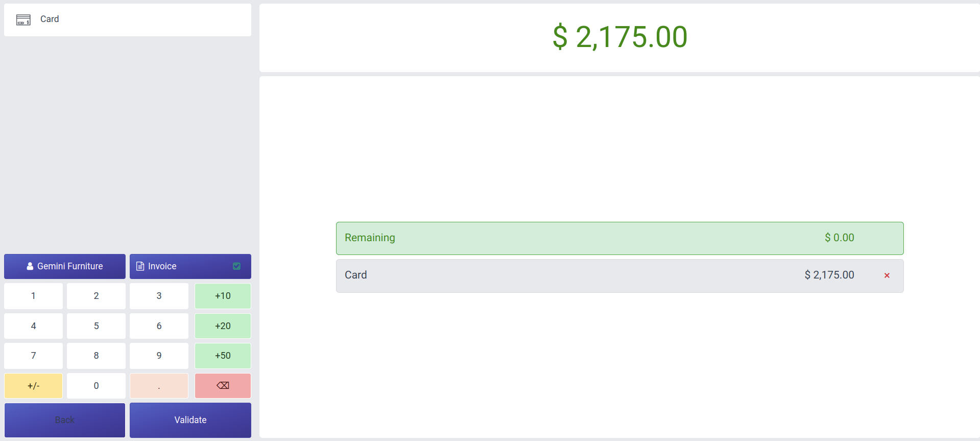Add twenty with the +20 key
Viewport: 980px width, 441px height.
tap(223, 326)
